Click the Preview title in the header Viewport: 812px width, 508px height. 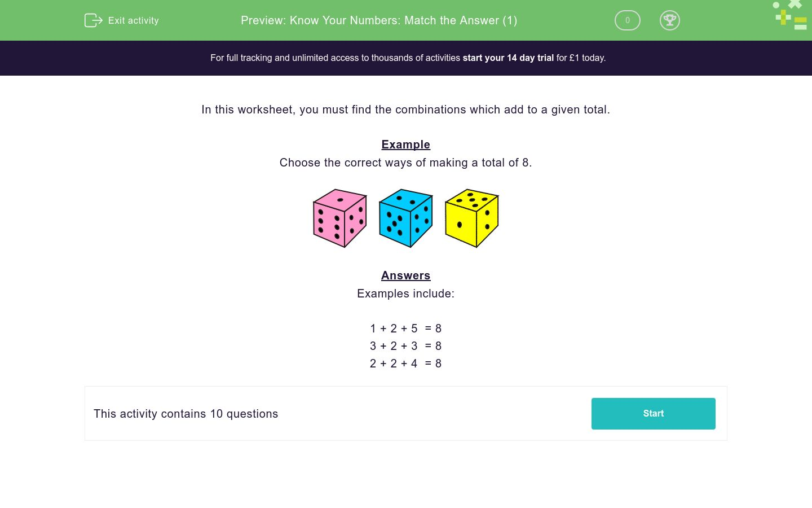[379, 20]
